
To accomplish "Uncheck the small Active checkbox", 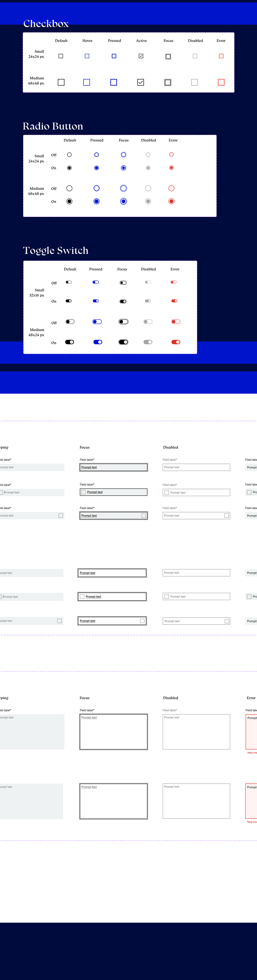I will point(141,56).
